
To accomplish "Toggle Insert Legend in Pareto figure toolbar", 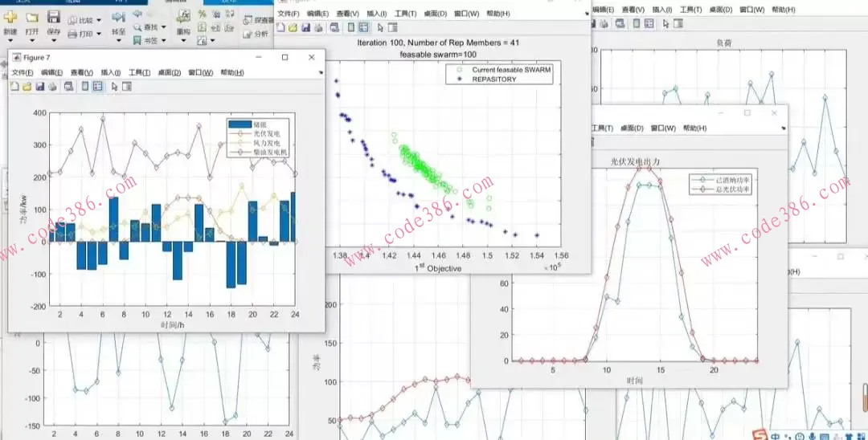I will click(x=363, y=27).
